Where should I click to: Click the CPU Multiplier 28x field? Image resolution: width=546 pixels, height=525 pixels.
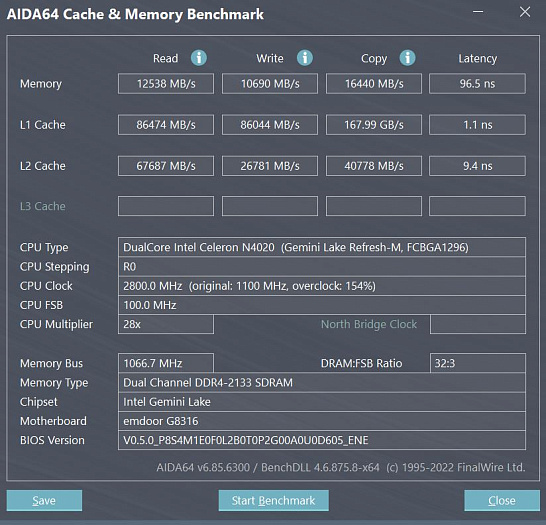point(166,324)
